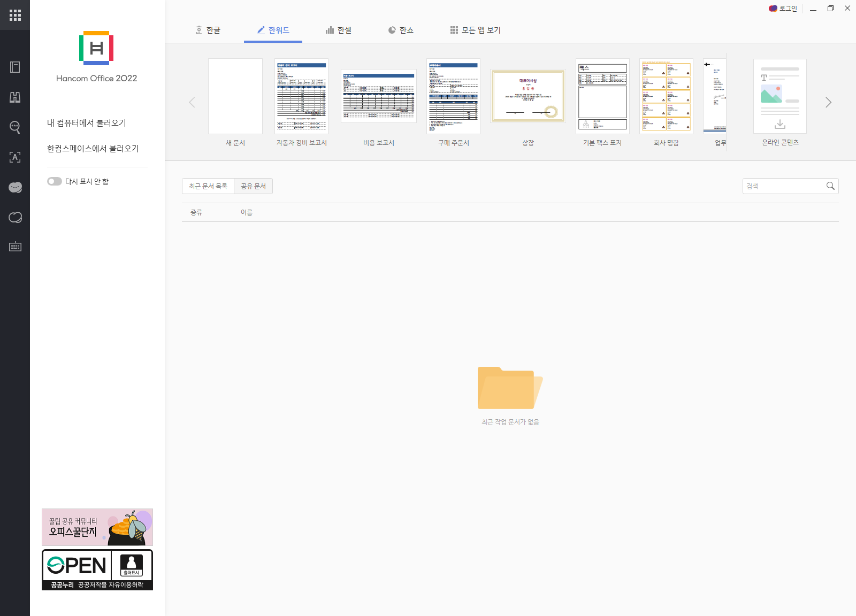Screen dimensions: 856x616
Task: Switch to the 한워드 tab
Action: coord(273,30)
